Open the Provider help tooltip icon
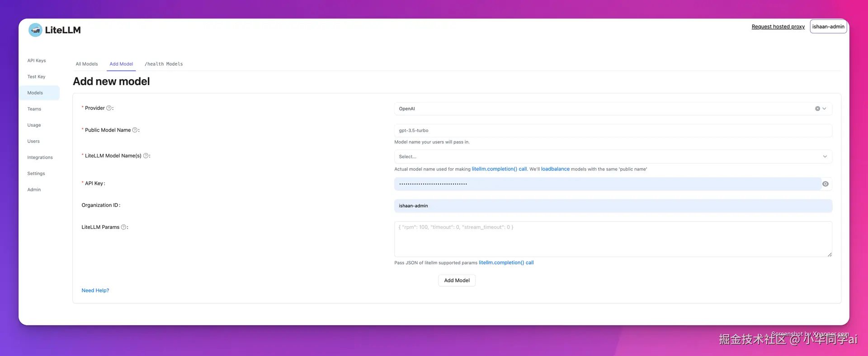 [x=108, y=108]
